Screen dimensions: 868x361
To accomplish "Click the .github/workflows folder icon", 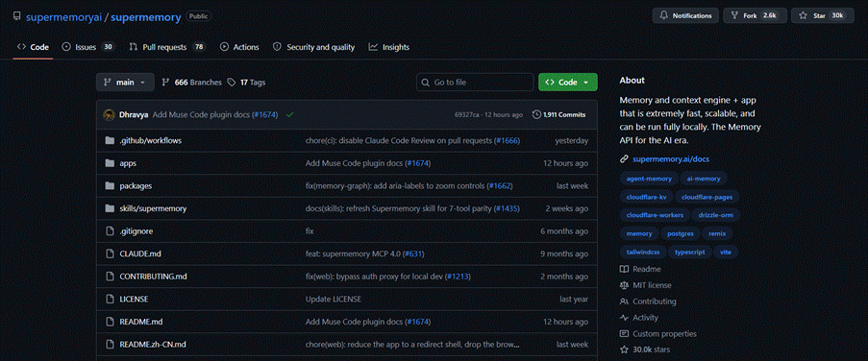I will tap(109, 141).
